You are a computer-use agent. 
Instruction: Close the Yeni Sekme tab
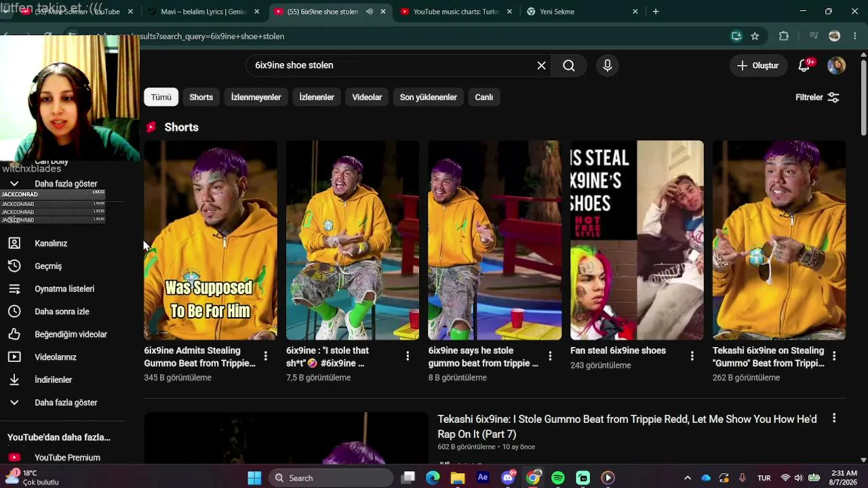point(635,12)
